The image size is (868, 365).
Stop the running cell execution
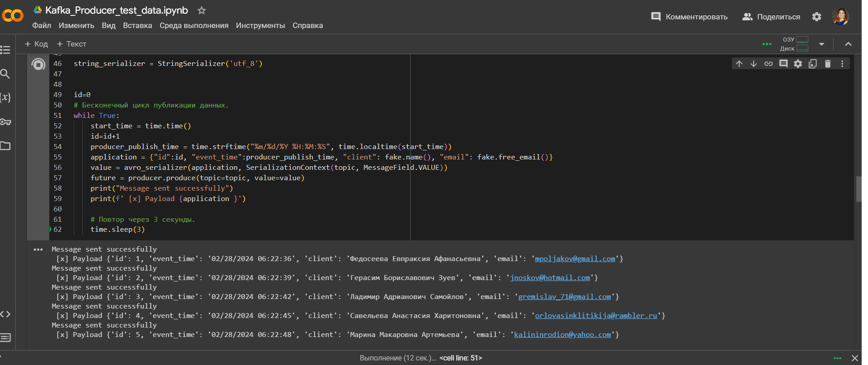(x=38, y=65)
